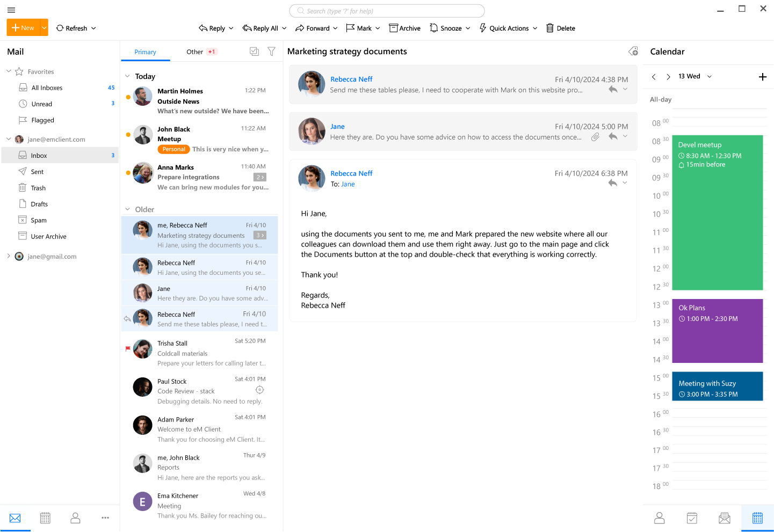Viewport: 774px width, 532px height.
Task: Switch to the Other tab
Action: [194, 52]
